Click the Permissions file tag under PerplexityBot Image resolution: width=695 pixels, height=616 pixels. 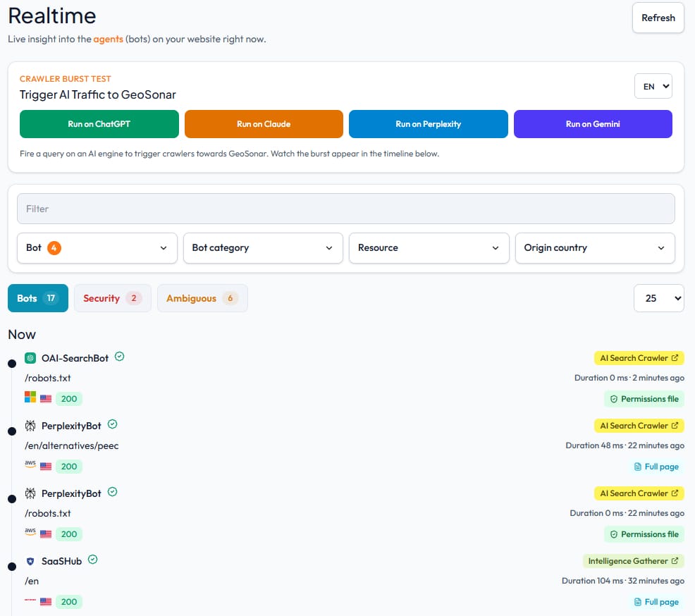pyautogui.click(x=644, y=534)
